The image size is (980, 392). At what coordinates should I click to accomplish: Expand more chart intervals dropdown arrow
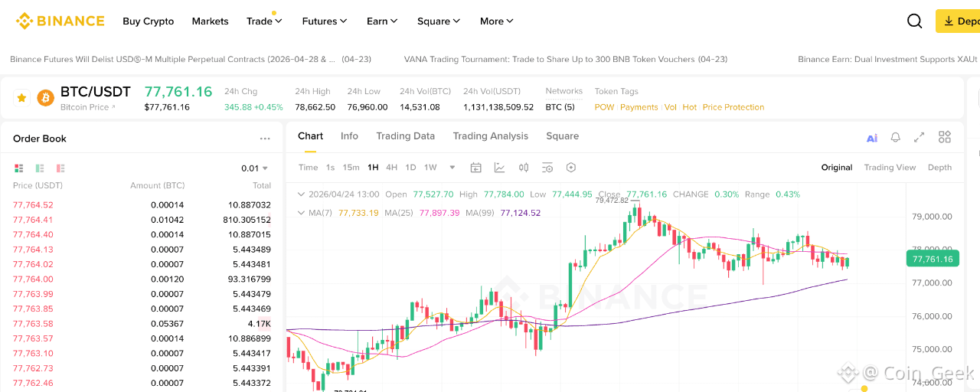[x=452, y=168]
